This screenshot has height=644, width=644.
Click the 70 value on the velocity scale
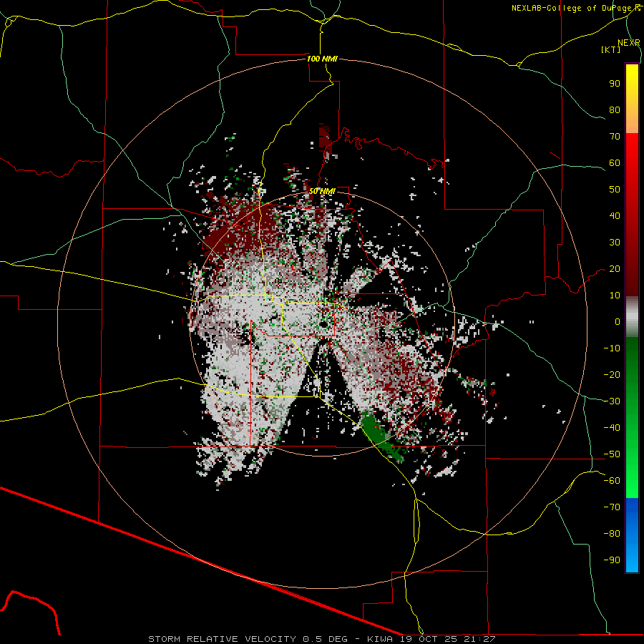(x=615, y=137)
